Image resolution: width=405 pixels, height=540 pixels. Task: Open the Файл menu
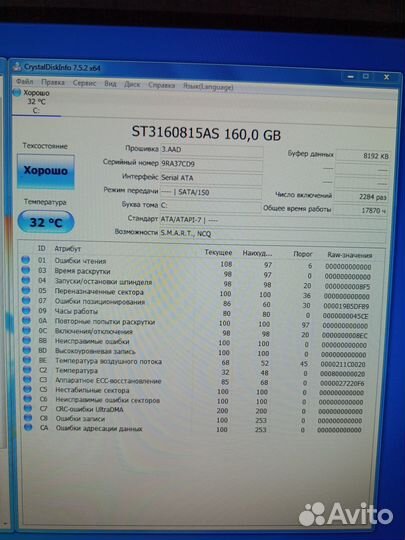(24, 82)
